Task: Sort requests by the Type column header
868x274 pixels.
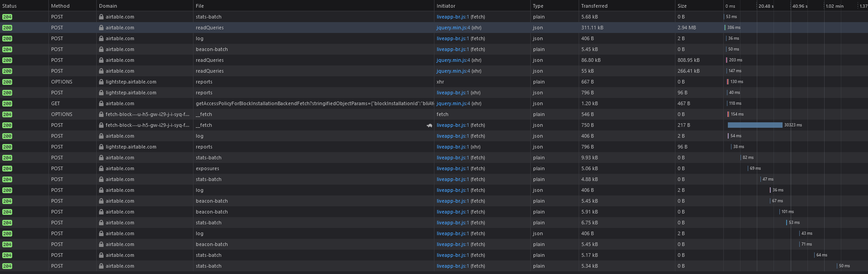Action: click(x=555, y=6)
